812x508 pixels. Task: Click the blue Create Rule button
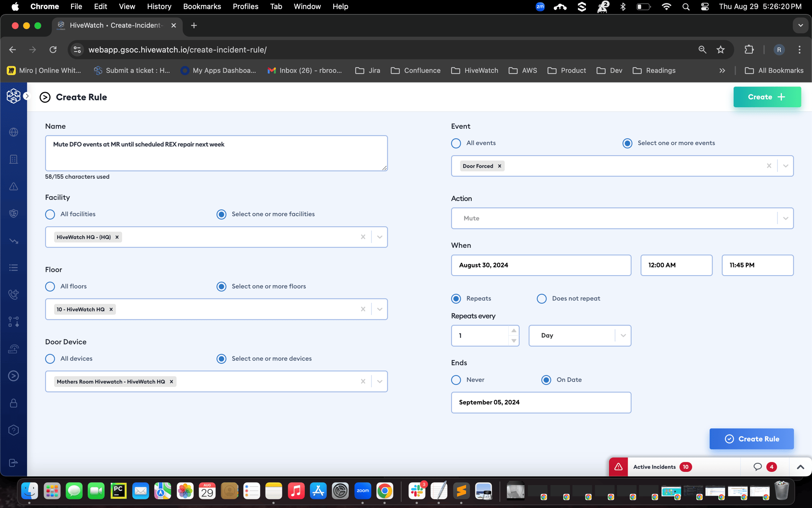click(752, 439)
